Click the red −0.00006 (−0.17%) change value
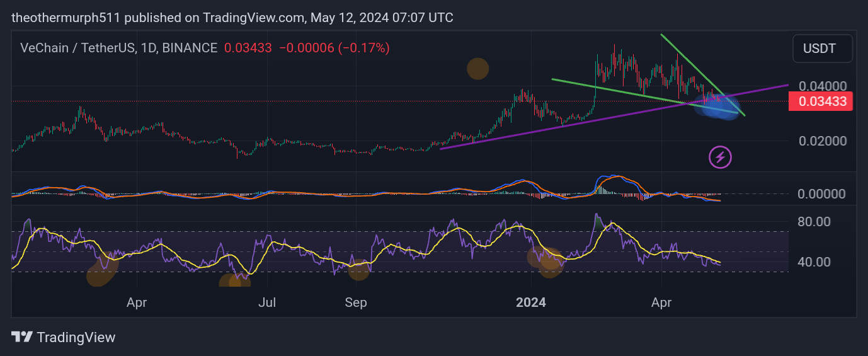This screenshot has height=356, width=868. click(334, 47)
